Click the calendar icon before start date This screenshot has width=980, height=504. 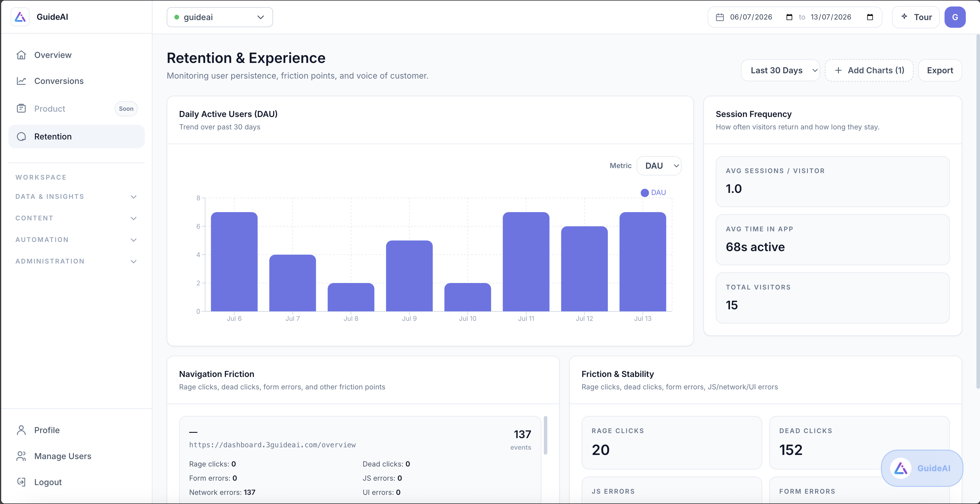pyautogui.click(x=720, y=17)
